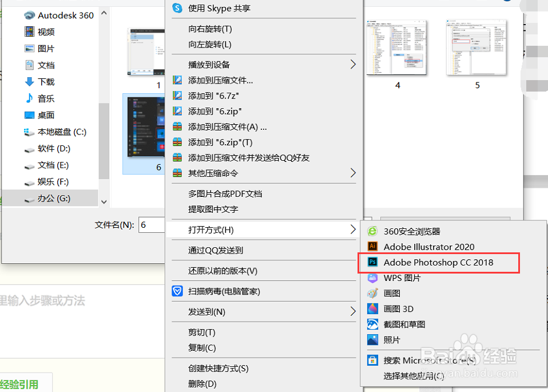Click the 娱乐 (F:) drive icon

click(29, 183)
